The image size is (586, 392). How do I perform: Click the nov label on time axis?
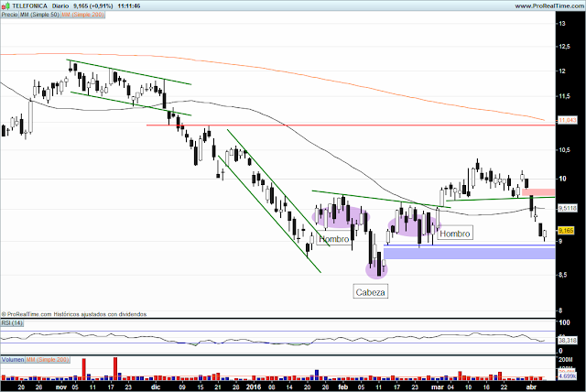click(x=61, y=387)
